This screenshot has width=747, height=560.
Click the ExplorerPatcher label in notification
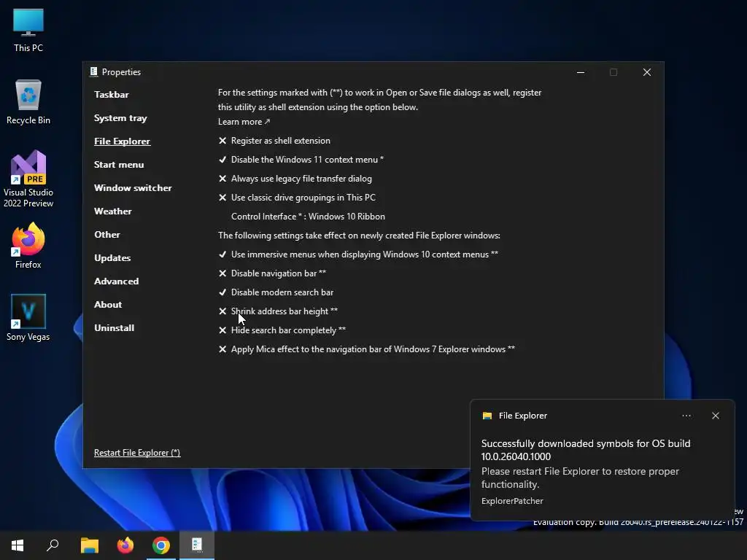pos(512,501)
